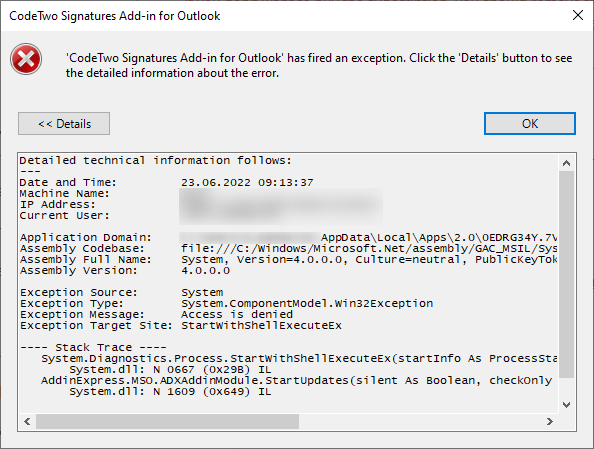Click the horizontal scrollbar thumb
Image resolution: width=594 pixels, height=449 pixels.
[167, 421]
